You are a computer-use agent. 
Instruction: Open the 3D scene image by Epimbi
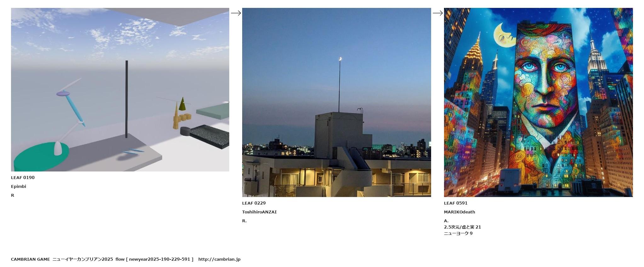point(120,90)
